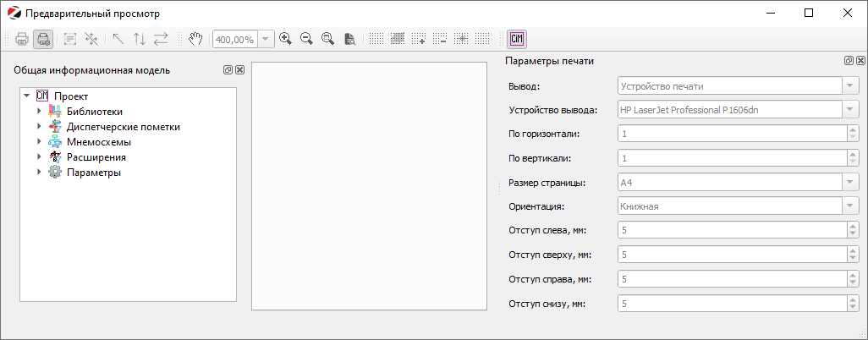Viewport: 868px width, 340px height.
Task: Open the Ориентация dropdown
Action: 850,206
